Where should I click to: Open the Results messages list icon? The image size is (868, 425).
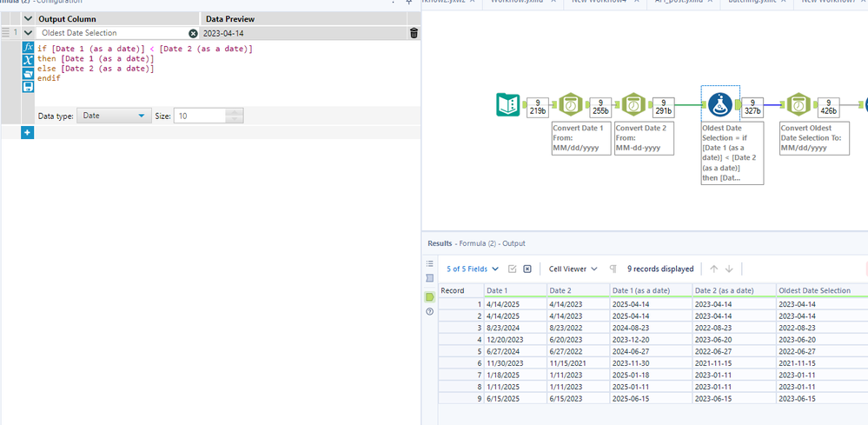tap(429, 264)
